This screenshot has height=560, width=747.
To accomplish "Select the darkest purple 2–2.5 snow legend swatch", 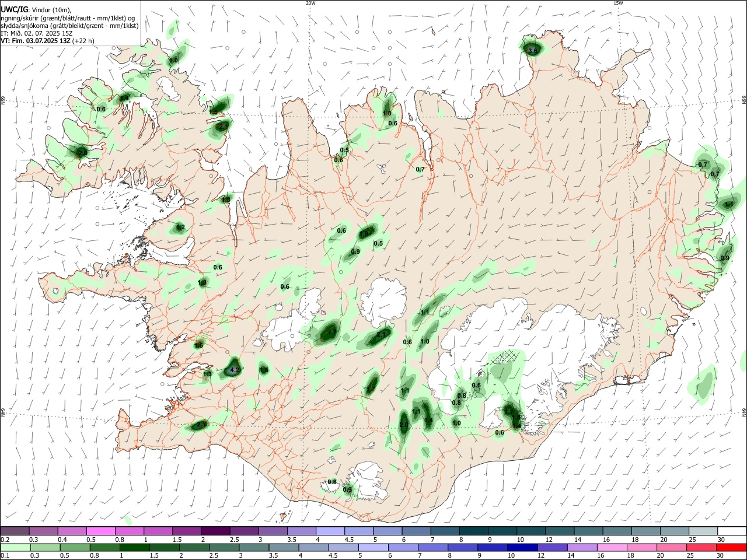I will (215, 531).
